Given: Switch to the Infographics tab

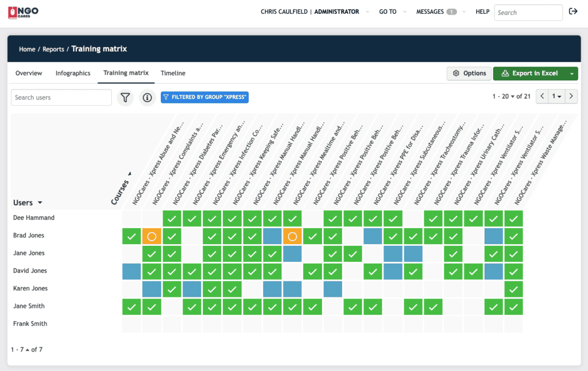Looking at the screenshot, I should click(73, 73).
